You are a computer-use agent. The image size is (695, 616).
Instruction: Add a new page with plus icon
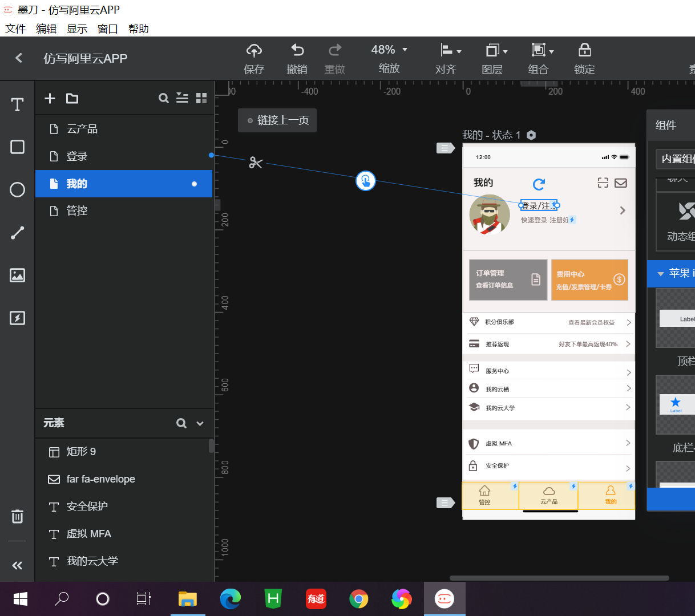click(x=50, y=98)
